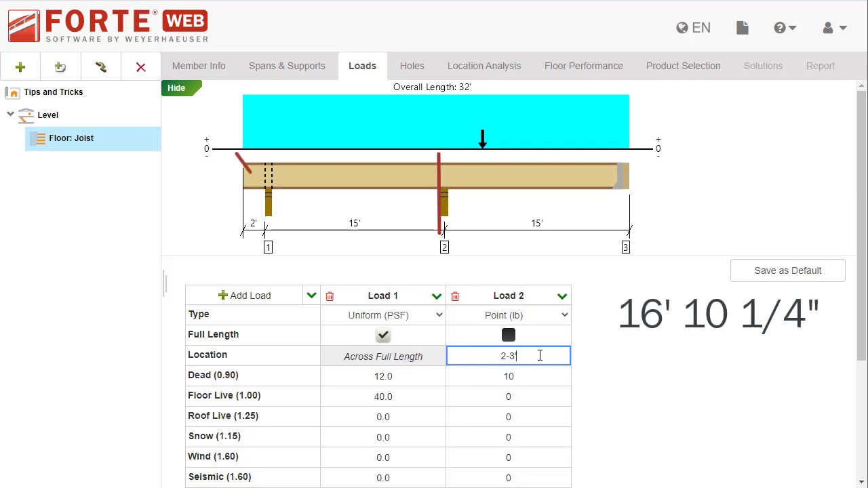Select support marker 1 on diagram
Screen dimensions: 868x488
(x=268, y=247)
